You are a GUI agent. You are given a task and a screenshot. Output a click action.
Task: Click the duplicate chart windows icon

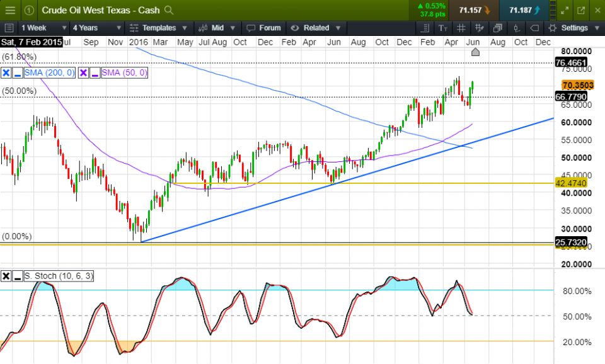tap(498, 28)
